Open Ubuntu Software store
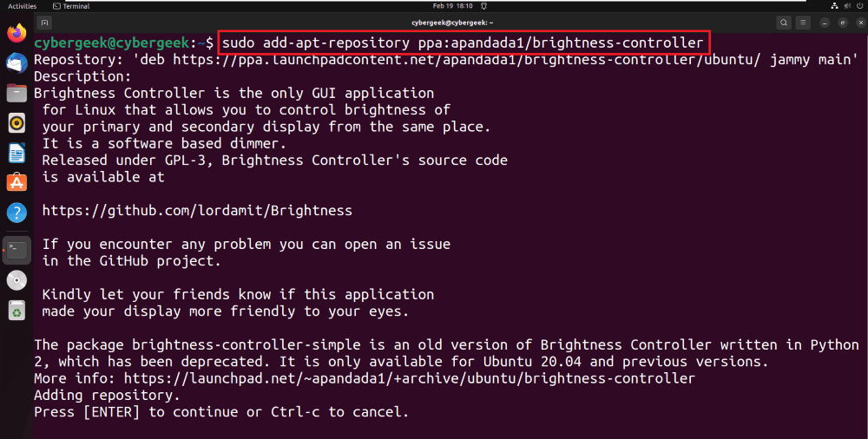 coord(16,183)
